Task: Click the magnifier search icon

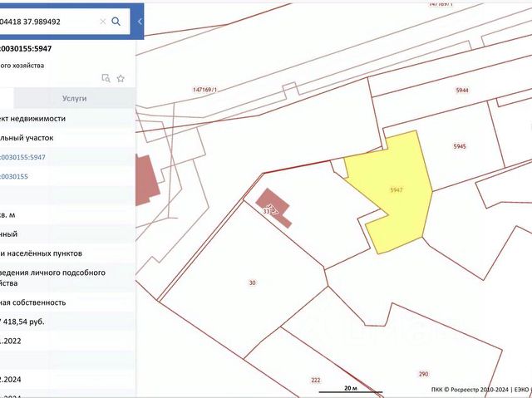Action: pos(116,22)
